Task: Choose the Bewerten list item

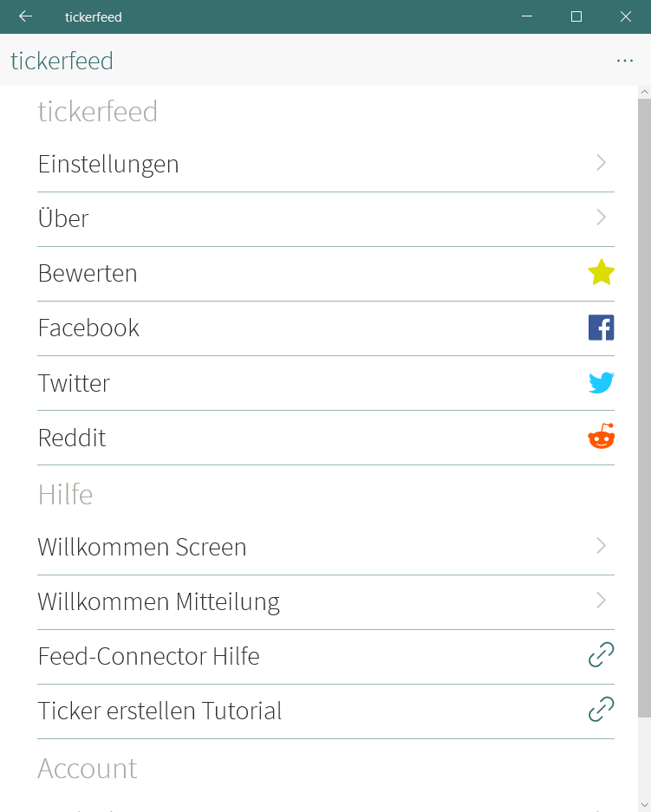Action: point(326,274)
